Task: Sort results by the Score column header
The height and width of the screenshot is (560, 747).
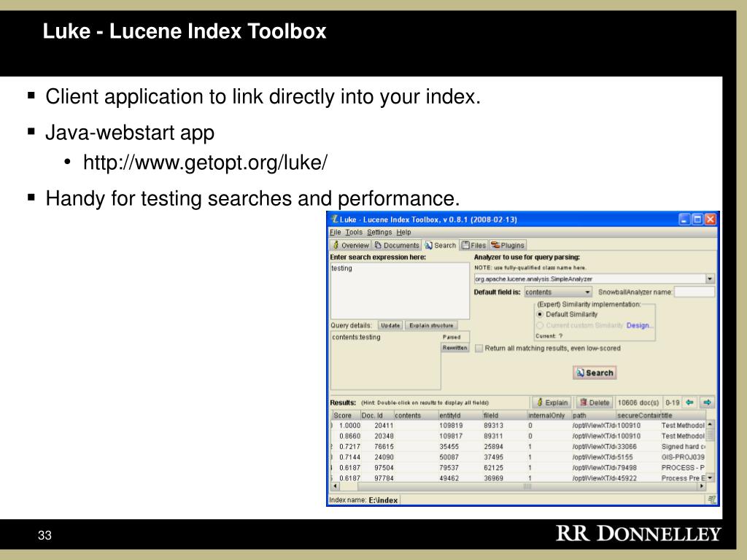Action: pos(345,415)
